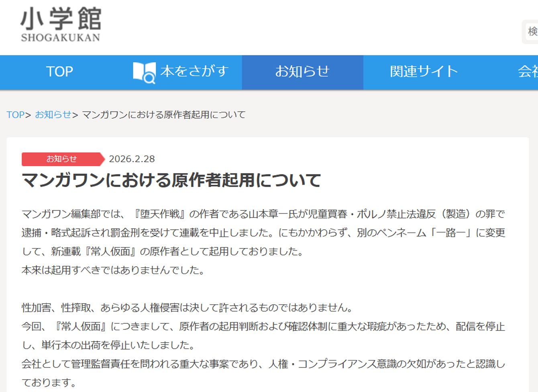Image resolution: width=538 pixels, height=392 pixels.
Task: Click the paragraph line starting マンガワン編集部では
Action: (263, 214)
